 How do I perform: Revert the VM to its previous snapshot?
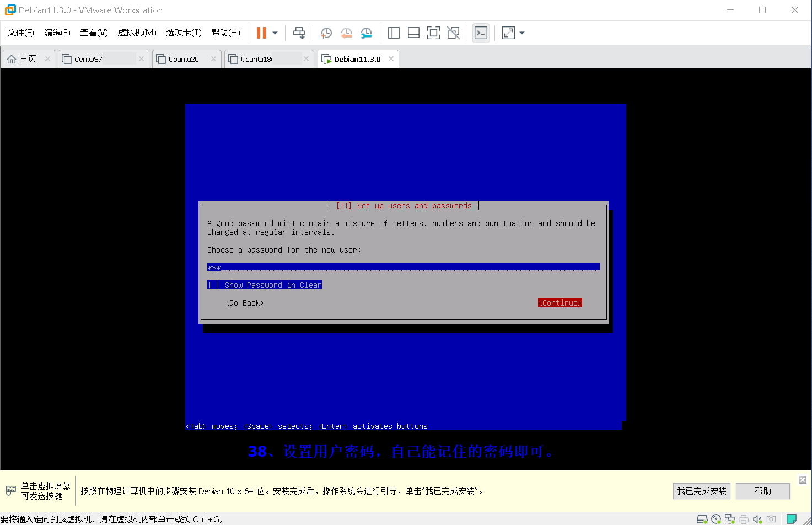tap(346, 33)
